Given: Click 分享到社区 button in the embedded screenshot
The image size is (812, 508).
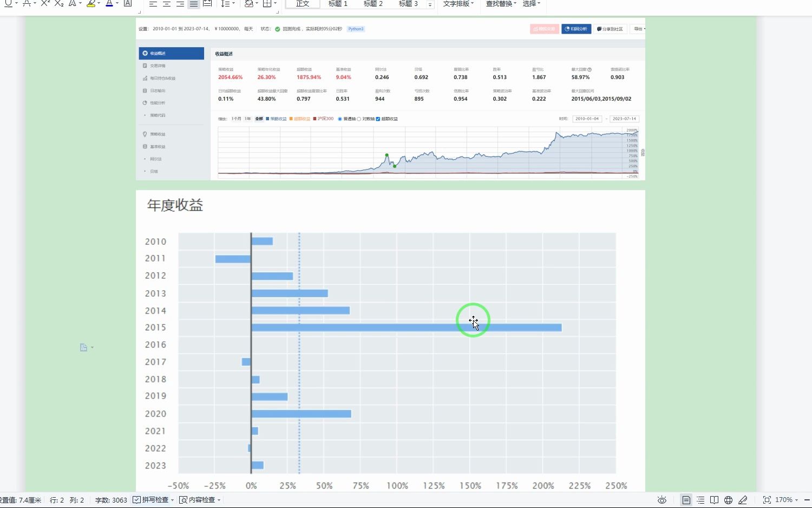Looking at the screenshot, I should [x=610, y=29].
